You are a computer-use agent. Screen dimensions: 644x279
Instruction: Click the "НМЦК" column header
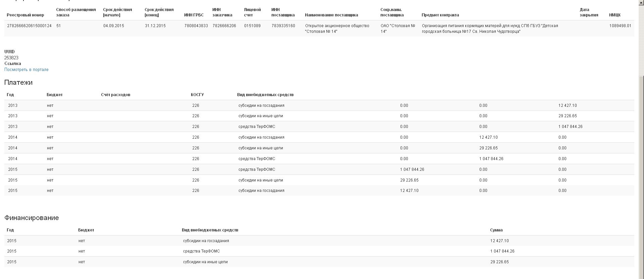(x=615, y=15)
